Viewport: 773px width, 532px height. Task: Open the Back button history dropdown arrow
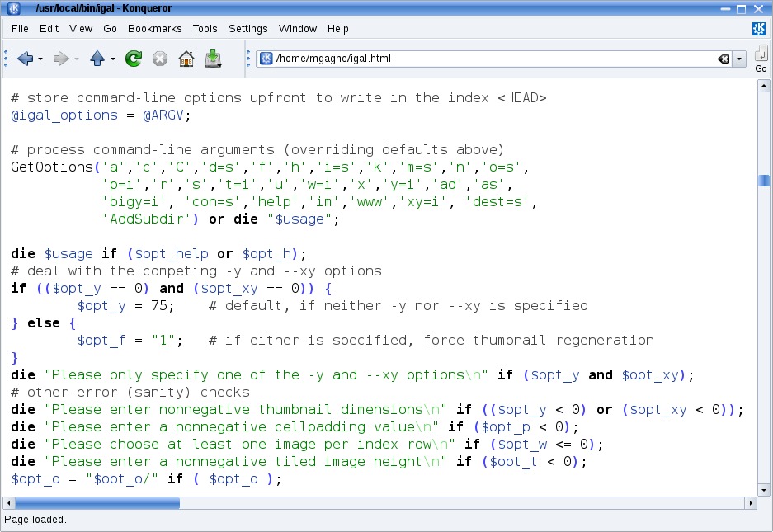point(40,59)
